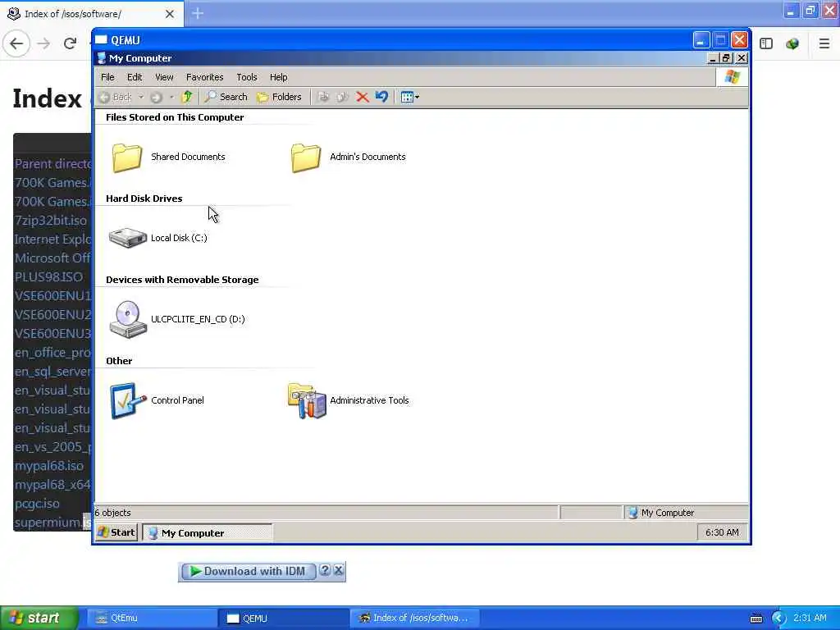Image resolution: width=840 pixels, height=630 pixels.
Task: Click the pcgc.iso link
Action: (x=37, y=504)
